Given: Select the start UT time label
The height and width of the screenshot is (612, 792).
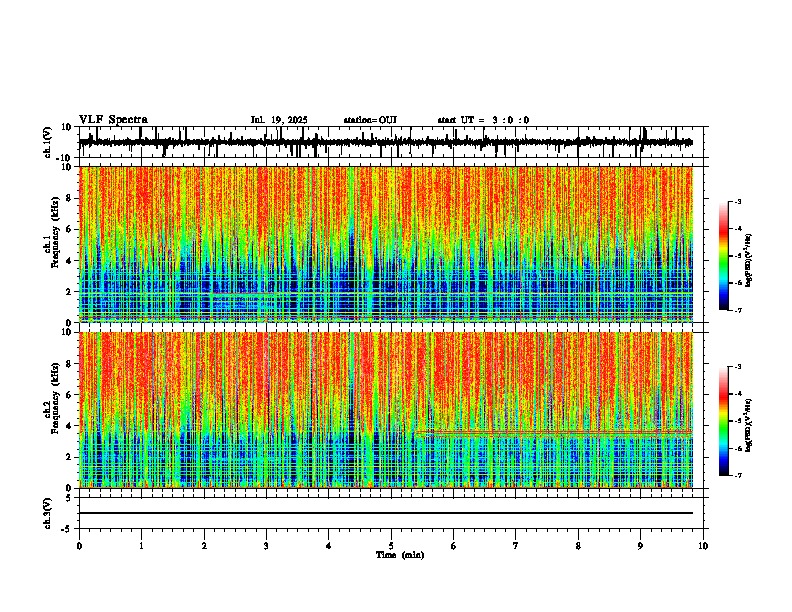Looking at the screenshot, I should [x=483, y=120].
